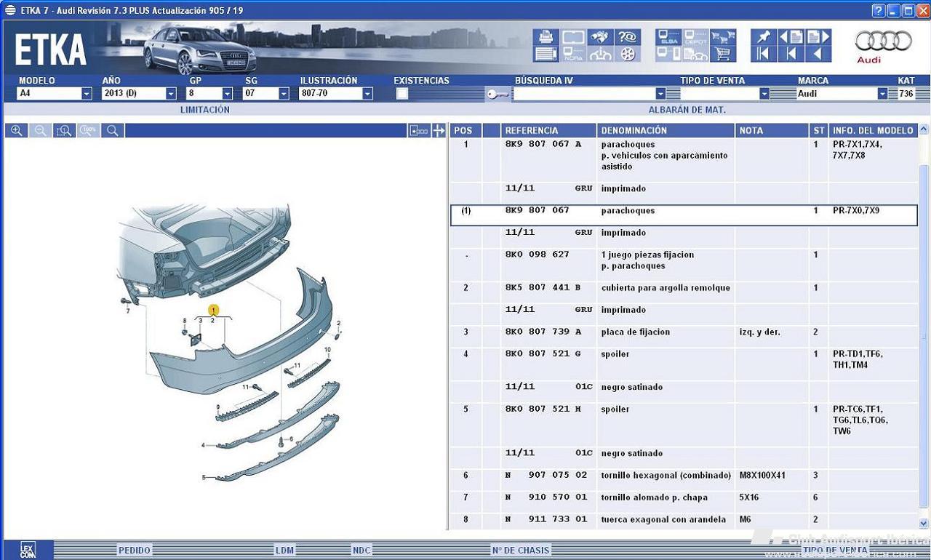
Task: Select spoiler part 8K0 807 521 H
Action: 543,409
